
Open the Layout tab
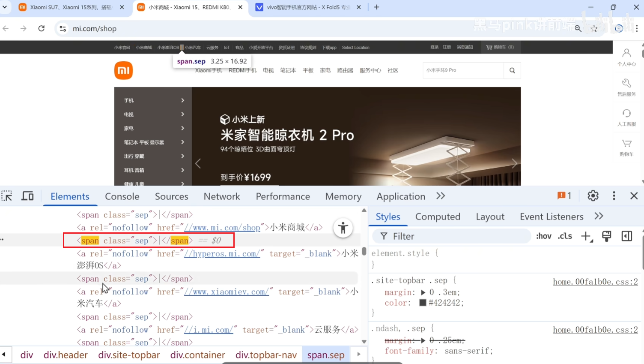pos(490,217)
